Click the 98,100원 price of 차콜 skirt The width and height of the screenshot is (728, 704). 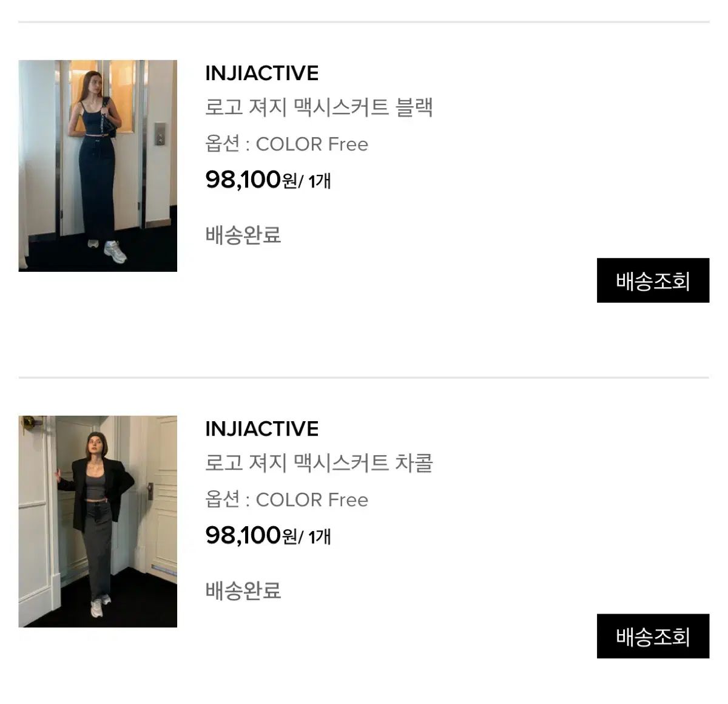point(250,535)
